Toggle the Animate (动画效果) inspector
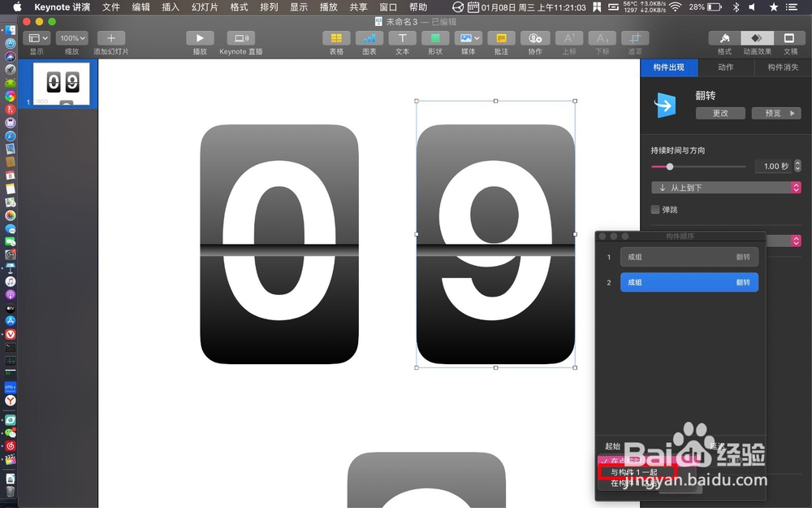The image size is (812, 508). (757, 38)
